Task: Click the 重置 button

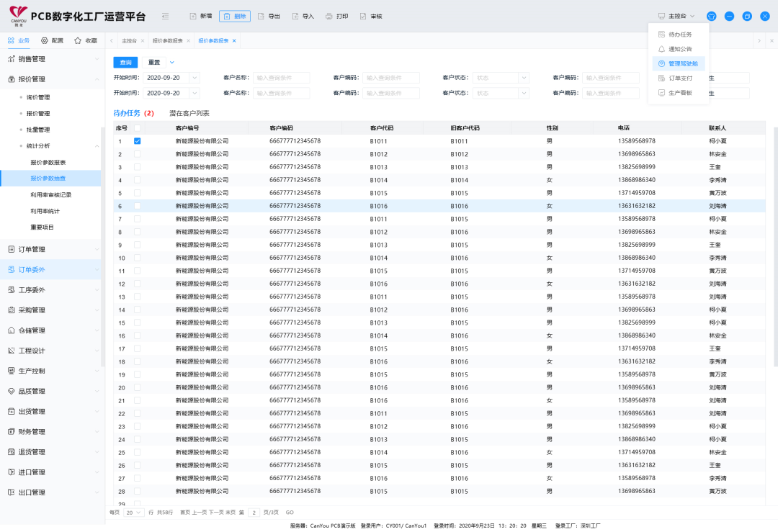Action: [x=154, y=63]
